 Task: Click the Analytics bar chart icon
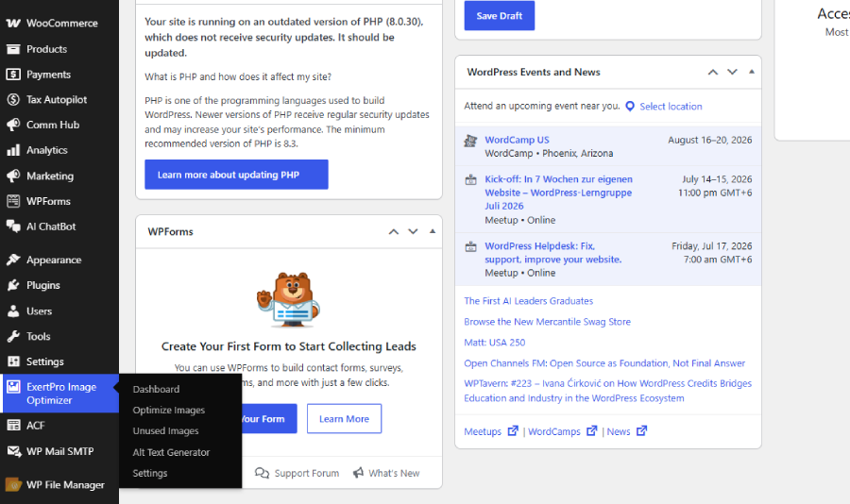point(13,150)
